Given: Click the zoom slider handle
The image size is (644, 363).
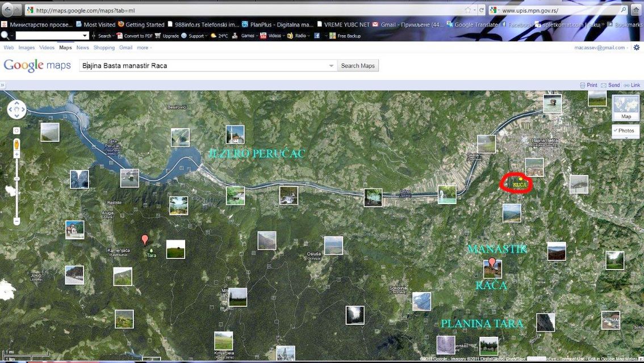Looking at the screenshot, I should 16,179.
